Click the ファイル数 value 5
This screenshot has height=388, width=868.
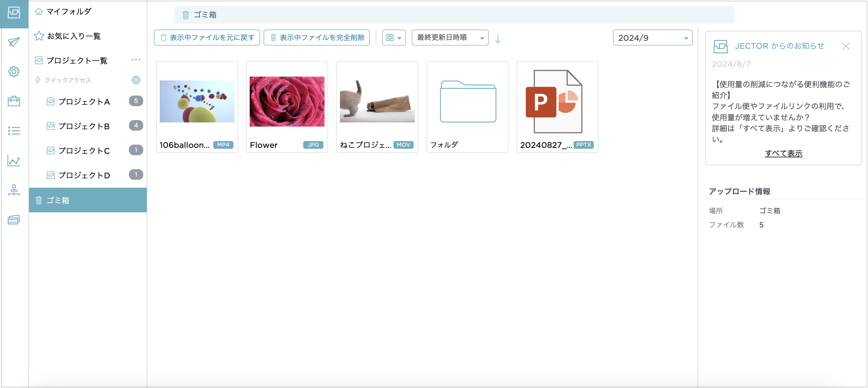click(x=761, y=225)
